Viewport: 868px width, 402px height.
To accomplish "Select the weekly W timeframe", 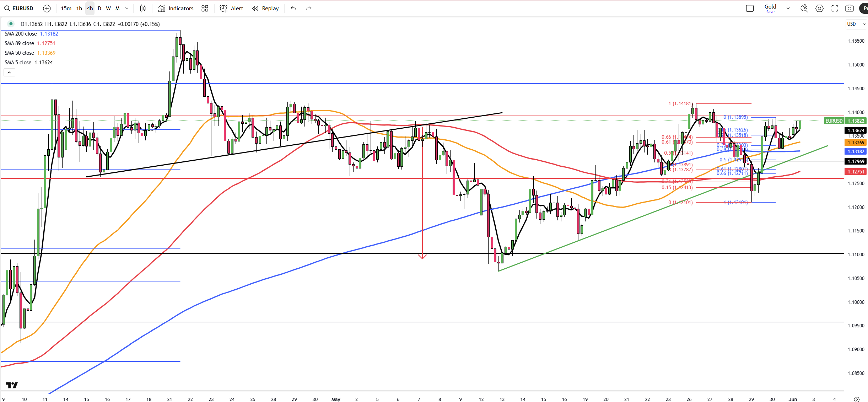I will point(108,8).
